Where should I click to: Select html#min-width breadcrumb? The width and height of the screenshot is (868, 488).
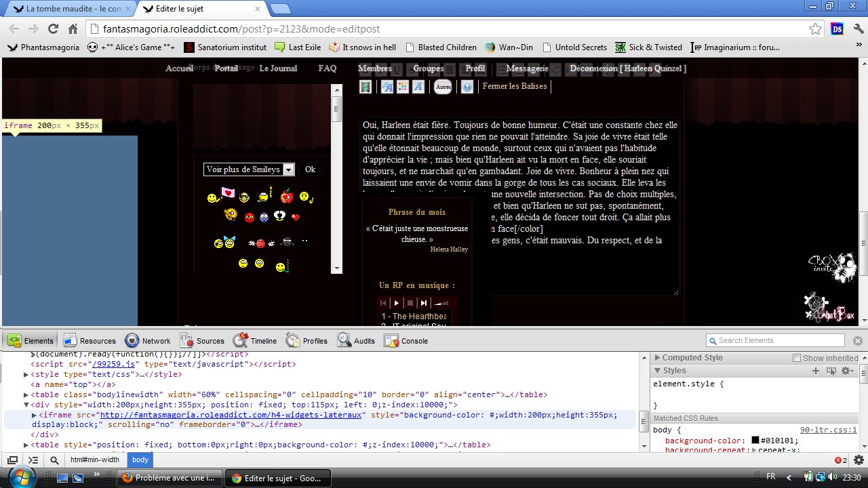pos(95,460)
